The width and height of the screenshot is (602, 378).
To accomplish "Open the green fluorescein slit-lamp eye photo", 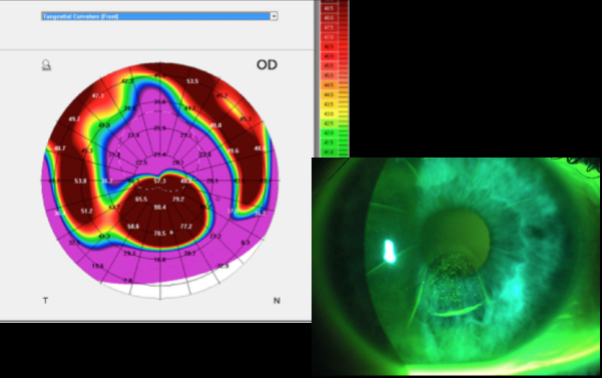I will tap(456, 266).
